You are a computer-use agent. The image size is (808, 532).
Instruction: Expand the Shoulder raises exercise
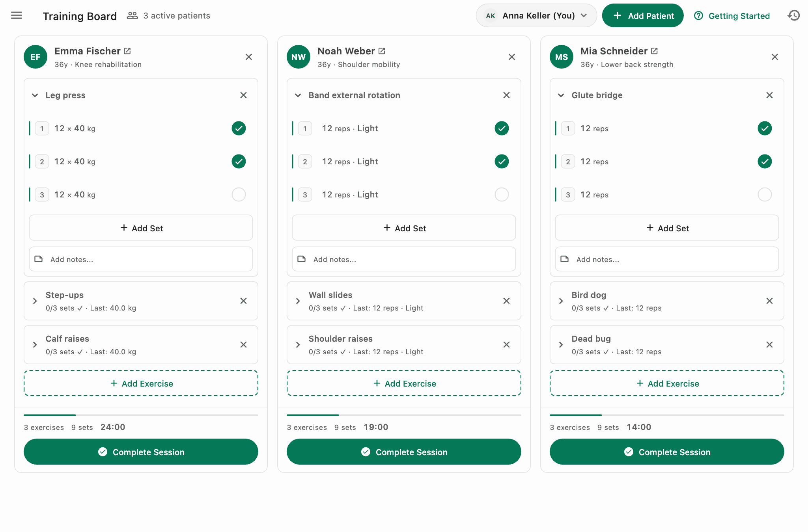(298, 344)
